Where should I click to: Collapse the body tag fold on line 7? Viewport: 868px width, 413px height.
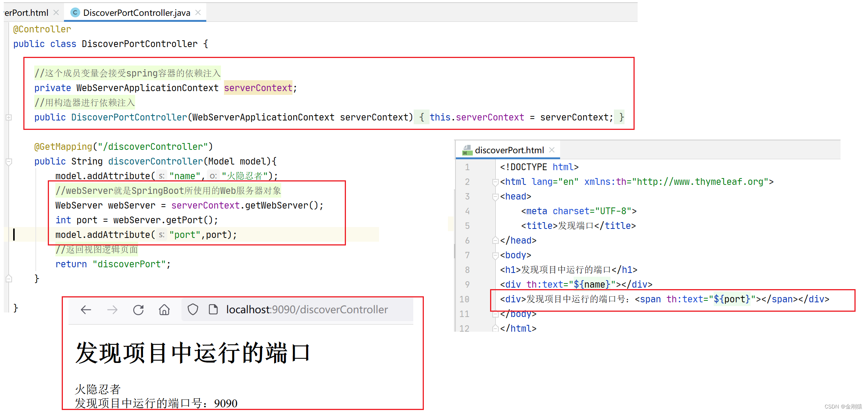(x=495, y=256)
